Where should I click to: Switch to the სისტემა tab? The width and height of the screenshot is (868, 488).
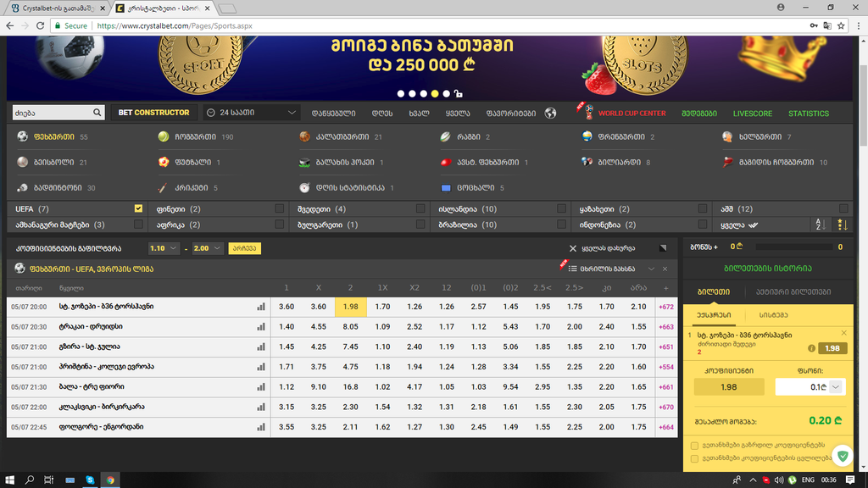pyautogui.click(x=773, y=315)
